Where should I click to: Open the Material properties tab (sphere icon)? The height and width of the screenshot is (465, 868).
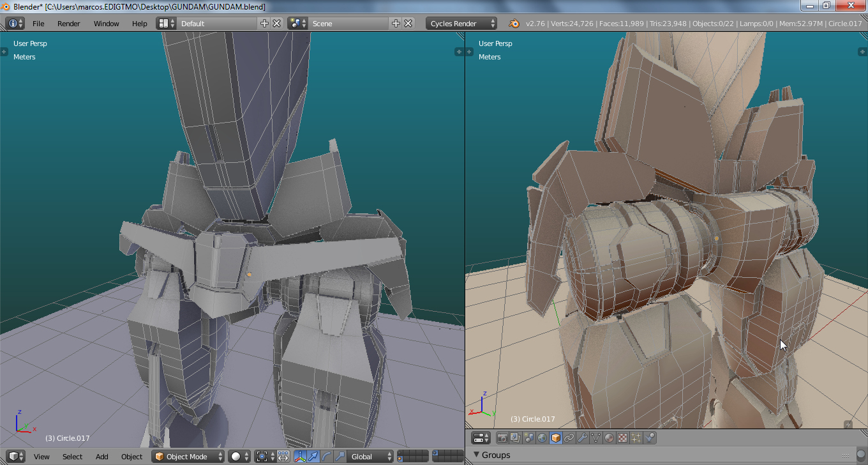610,438
